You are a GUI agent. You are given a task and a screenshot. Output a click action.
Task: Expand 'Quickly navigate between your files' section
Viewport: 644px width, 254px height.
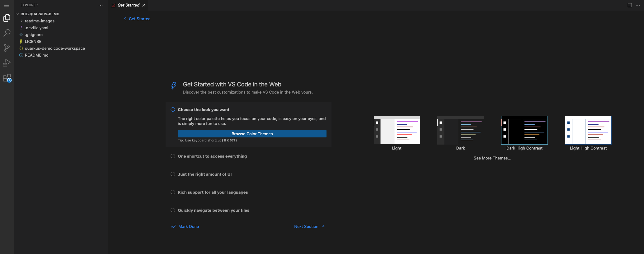click(214, 210)
